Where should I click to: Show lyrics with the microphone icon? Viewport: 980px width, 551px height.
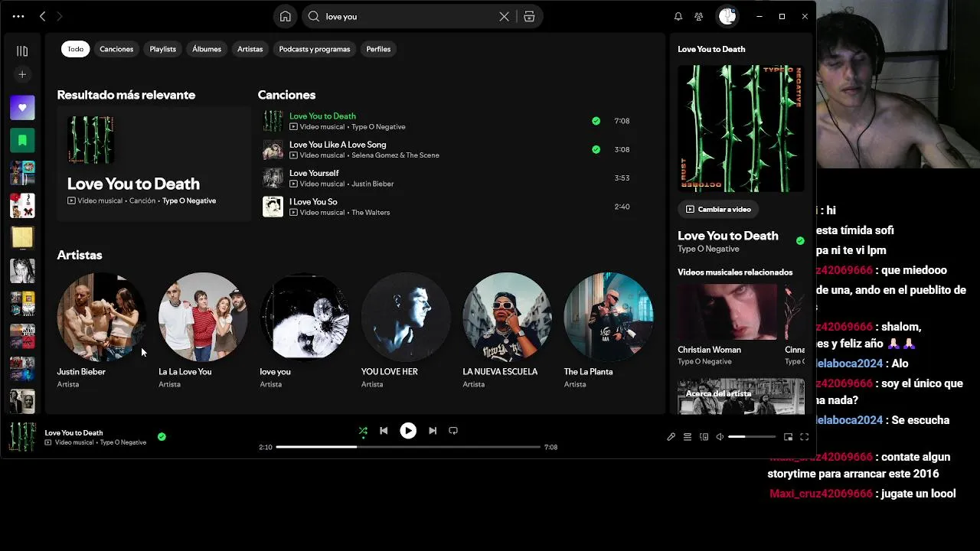coord(671,437)
